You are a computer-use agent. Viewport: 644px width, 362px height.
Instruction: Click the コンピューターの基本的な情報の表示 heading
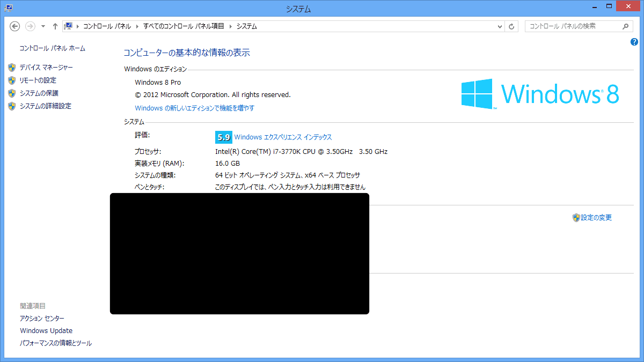(x=187, y=53)
